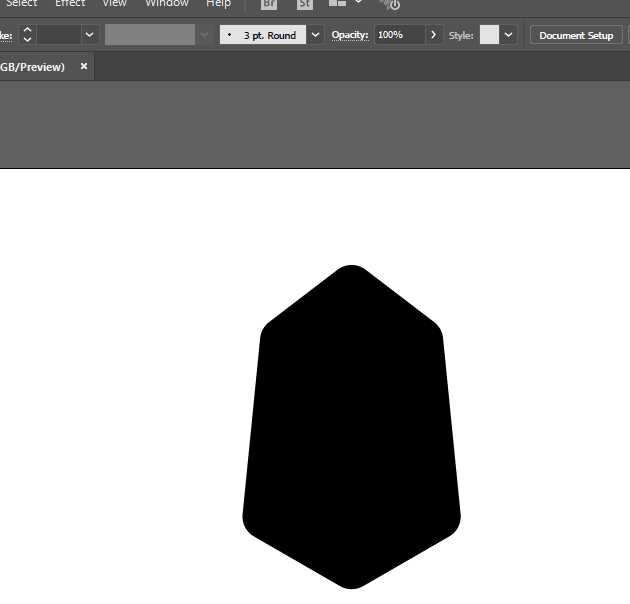The image size is (630, 604).
Task: Open Adobe Bridge via Br icon
Action: (269, 4)
